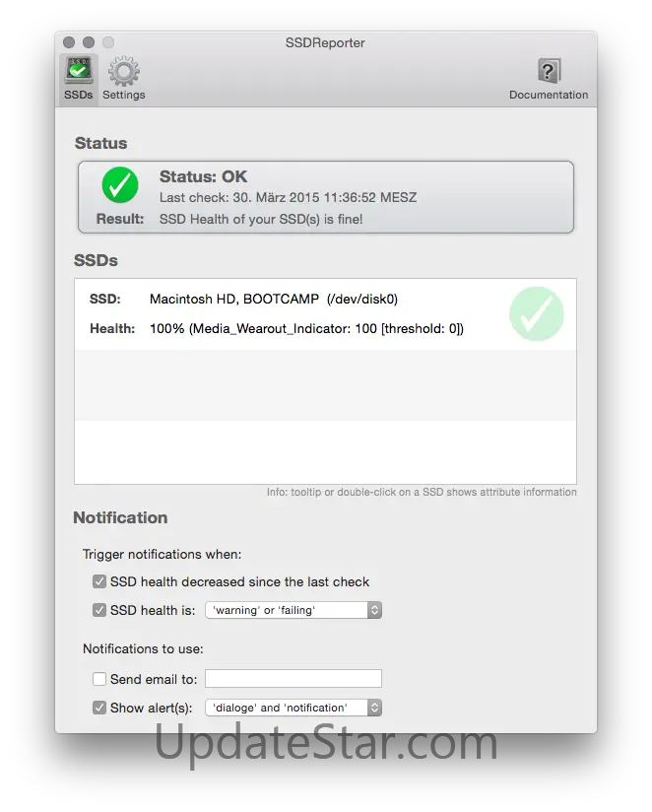652x812 pixels.
Task: Click the 'Last check: 30. März 2015' text
Action: (x=288, y=198)
